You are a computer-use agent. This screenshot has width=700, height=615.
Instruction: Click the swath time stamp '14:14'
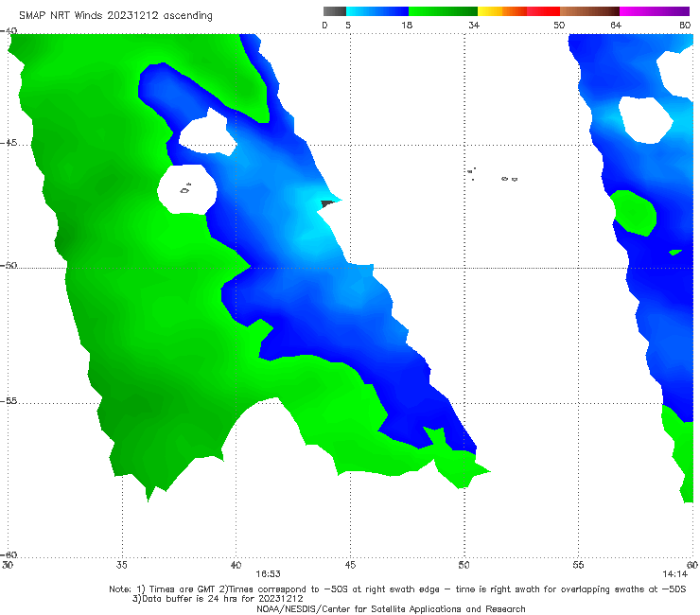675,574
